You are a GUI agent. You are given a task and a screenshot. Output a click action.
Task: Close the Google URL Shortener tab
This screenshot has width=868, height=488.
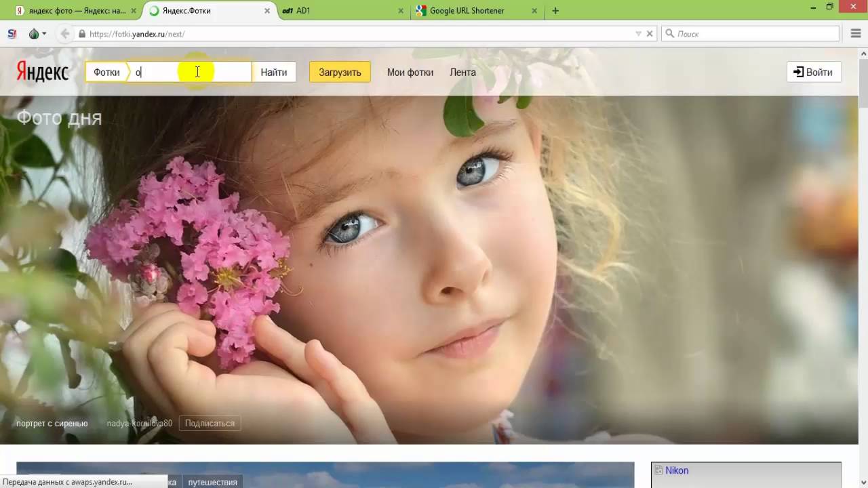(534, 11)
